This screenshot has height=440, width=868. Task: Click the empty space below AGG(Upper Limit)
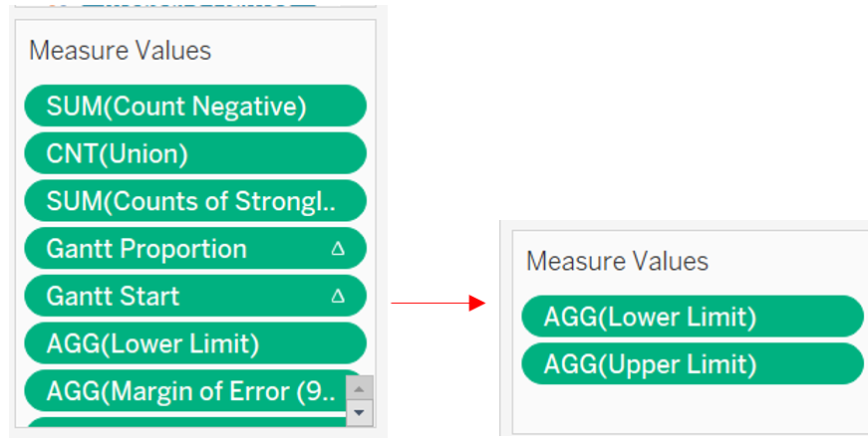point(688,408)
